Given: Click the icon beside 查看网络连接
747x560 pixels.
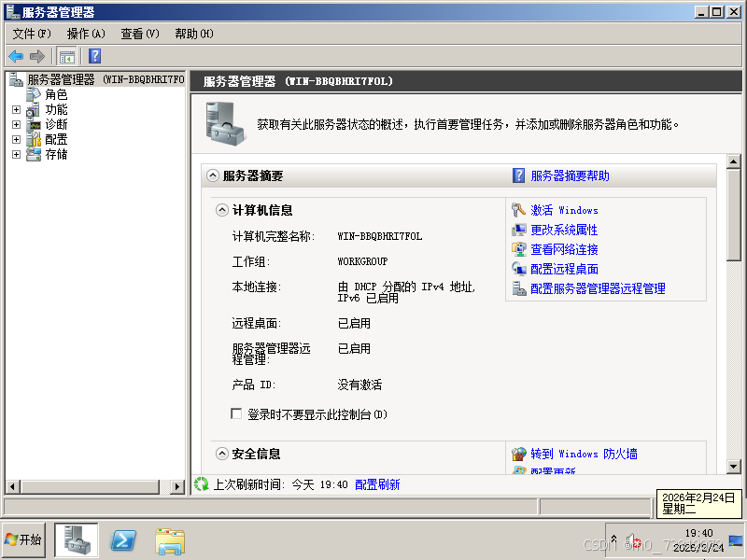Looking at the screenshot, I should pyautogui.click(x=518, y=249).
